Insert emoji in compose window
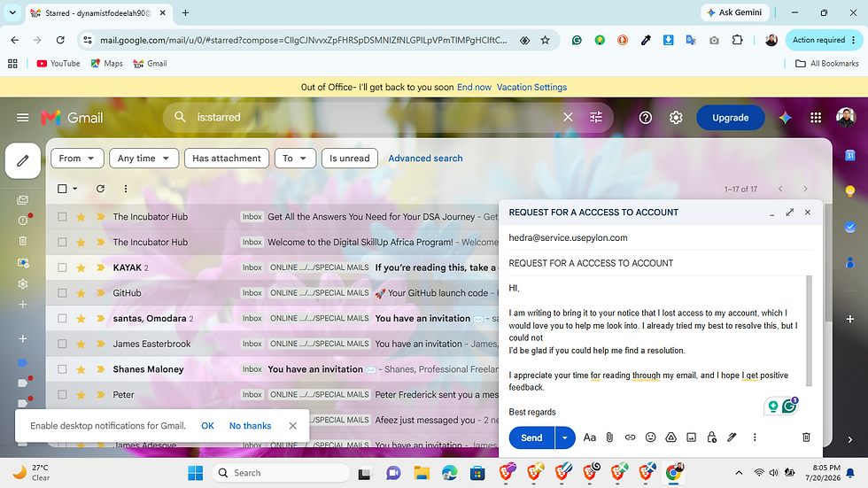Image resolution: width=868 pixels, height=488 pixels. coord(650,438)
